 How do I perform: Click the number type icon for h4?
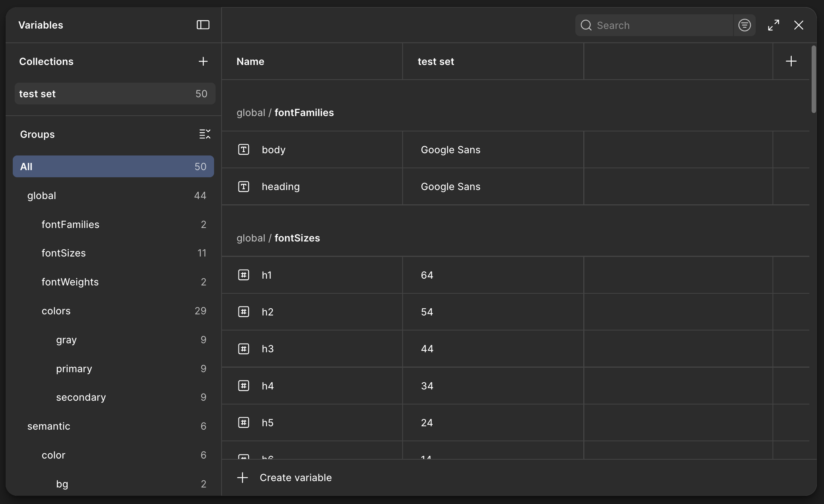point(243,386)
